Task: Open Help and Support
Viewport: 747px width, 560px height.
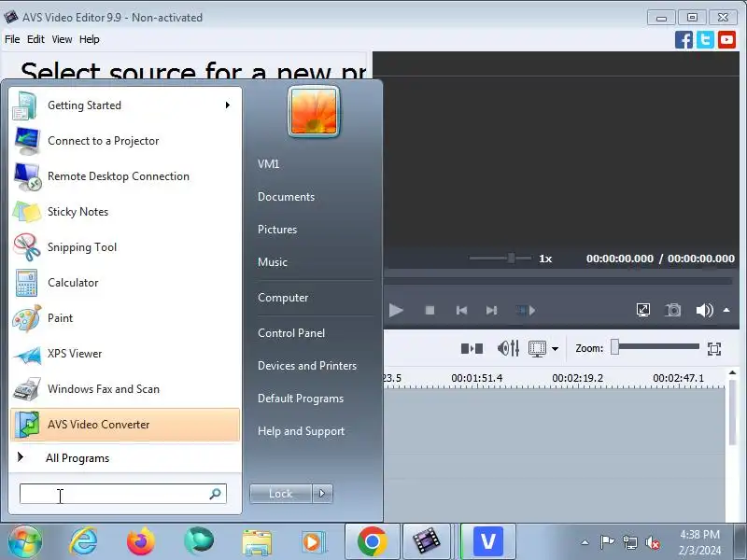Action: point(301,431)
